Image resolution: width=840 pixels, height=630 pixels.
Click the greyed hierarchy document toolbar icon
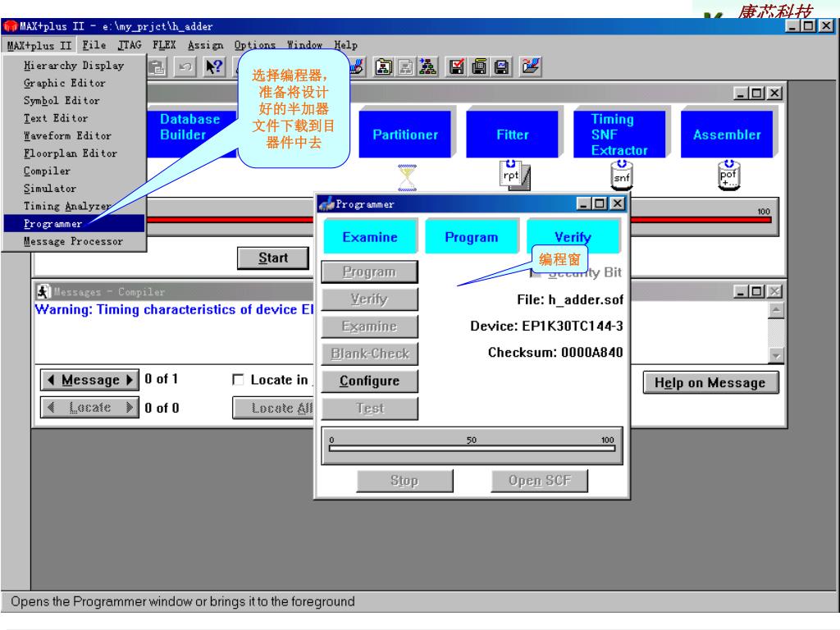[405, 66]
